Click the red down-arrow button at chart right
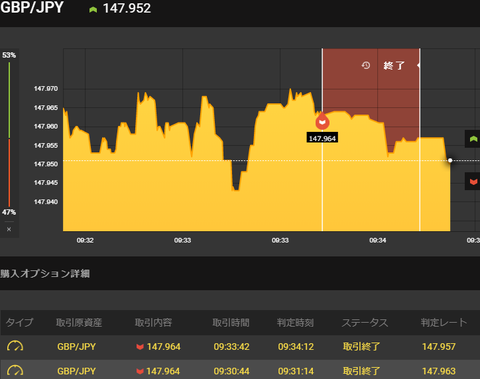The width and height of the screenshot is (480, 379). [x=473, y=182]
